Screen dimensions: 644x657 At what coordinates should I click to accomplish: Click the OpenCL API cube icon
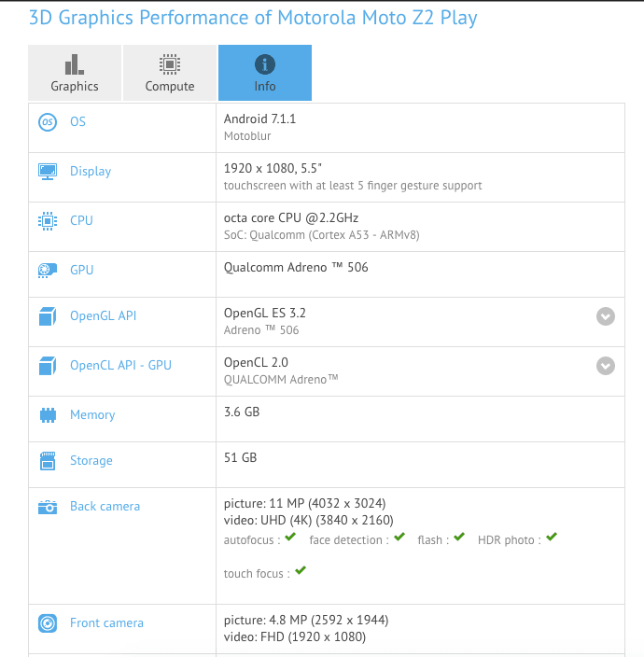[48, 366]
